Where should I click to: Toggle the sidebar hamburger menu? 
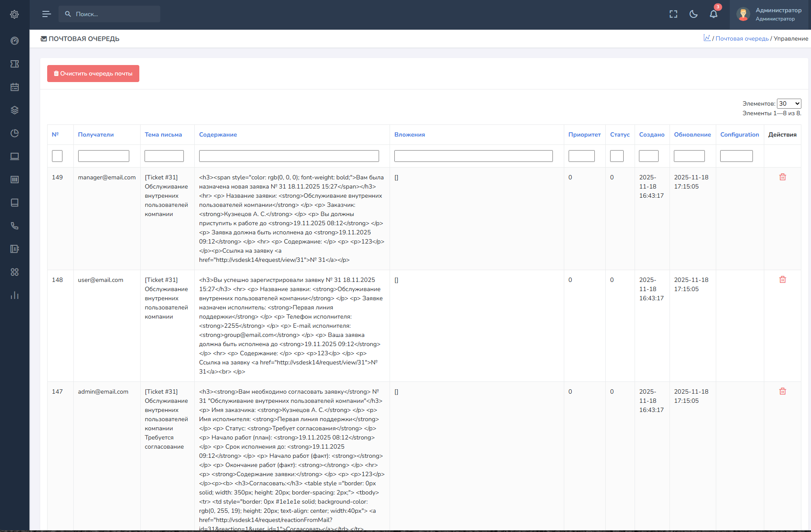[x=46, y=14]
